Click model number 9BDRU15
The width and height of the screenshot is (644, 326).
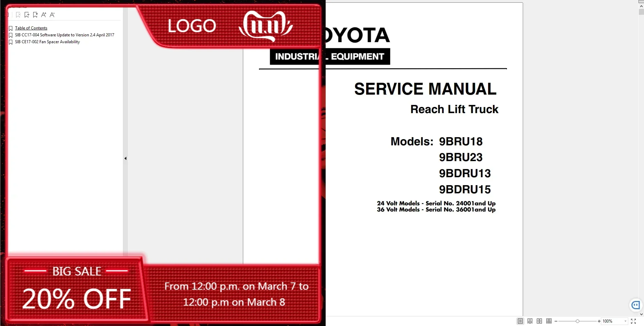465,190
